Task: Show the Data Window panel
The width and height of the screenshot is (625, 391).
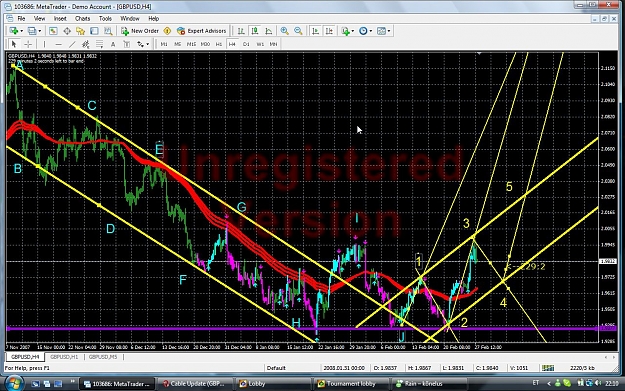Action: (x=67, y=31)
